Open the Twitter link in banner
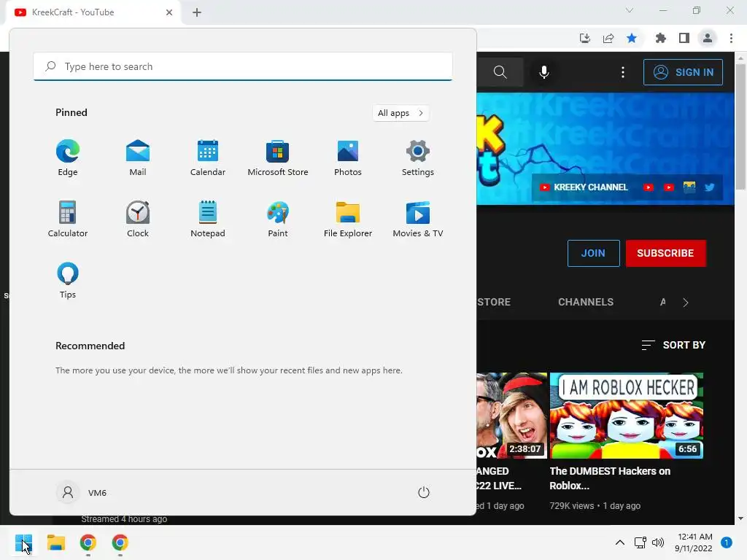 pyautogui.click(x=709, y=187)
